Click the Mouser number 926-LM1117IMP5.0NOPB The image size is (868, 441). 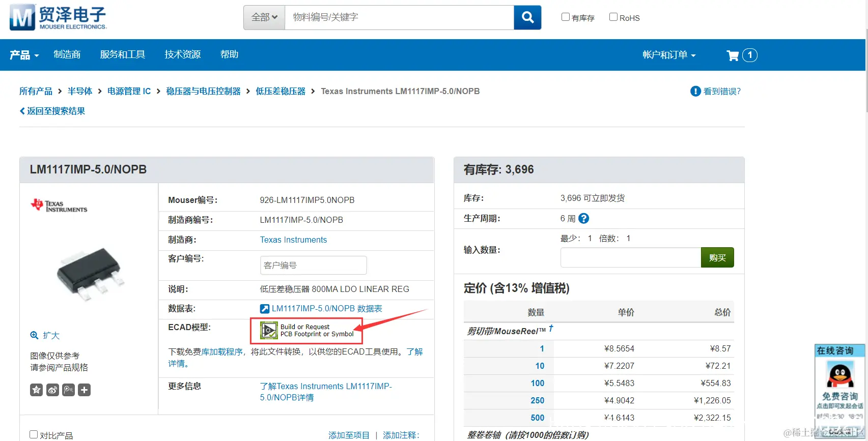[x=307, y=200]
